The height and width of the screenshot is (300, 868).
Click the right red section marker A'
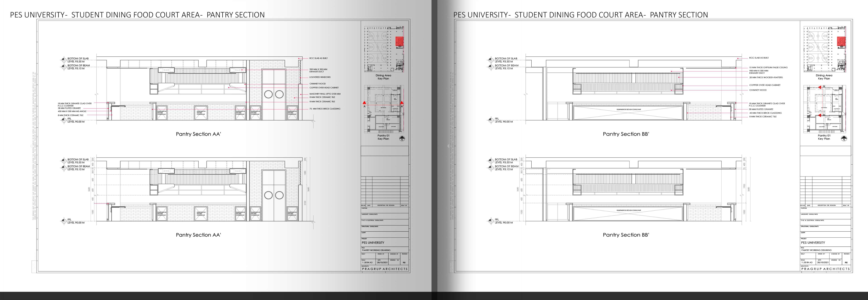pyautogui.click(x=402, y=102)
